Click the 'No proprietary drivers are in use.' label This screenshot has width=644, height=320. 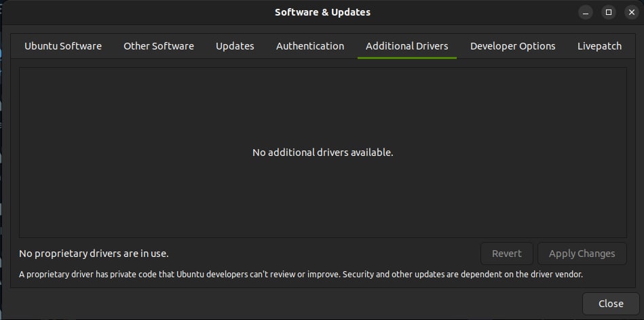pos(94,254)
